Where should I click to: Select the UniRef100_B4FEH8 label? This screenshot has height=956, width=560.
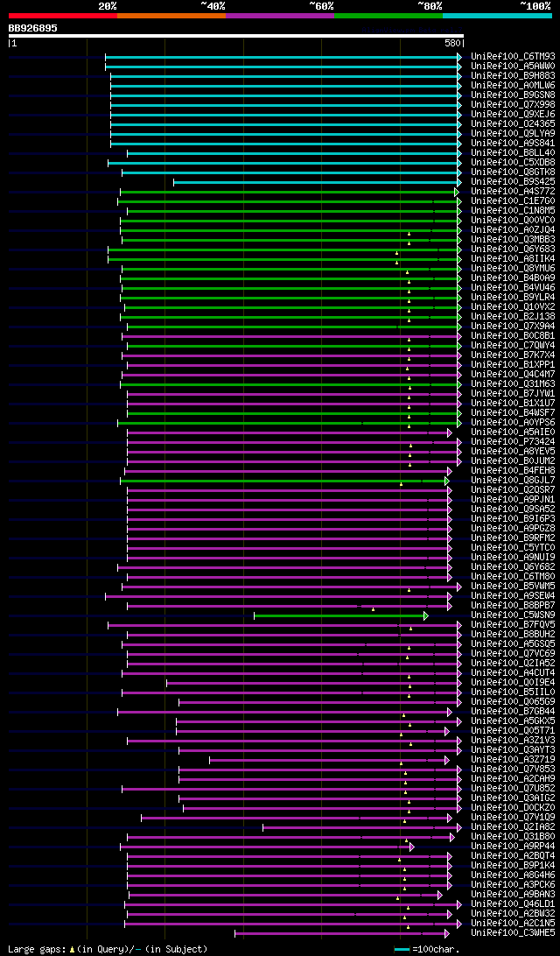513,471
